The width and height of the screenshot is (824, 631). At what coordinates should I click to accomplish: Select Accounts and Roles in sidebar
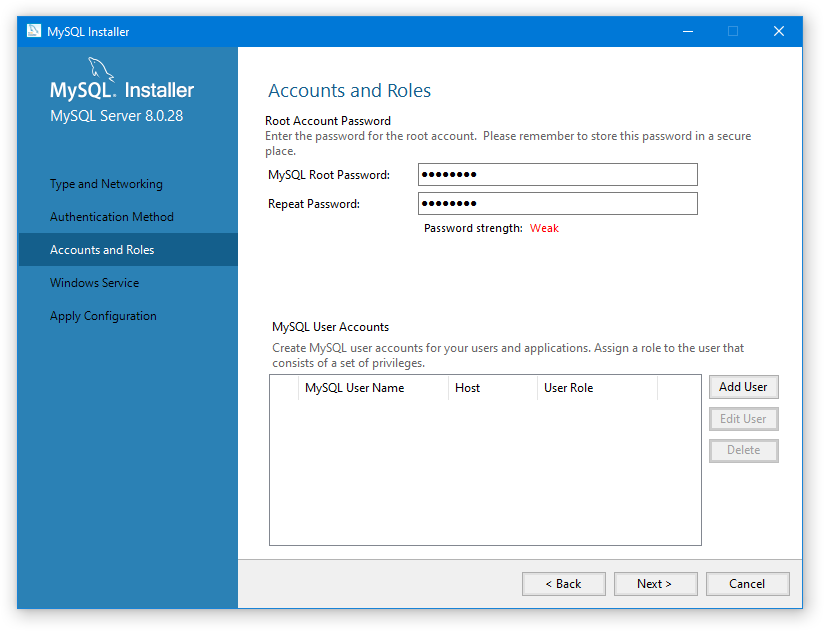102,250
